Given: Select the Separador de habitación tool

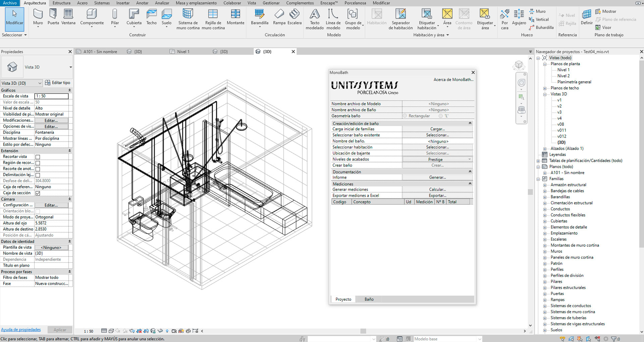Looking at the screenshot, I should point(400,19).
